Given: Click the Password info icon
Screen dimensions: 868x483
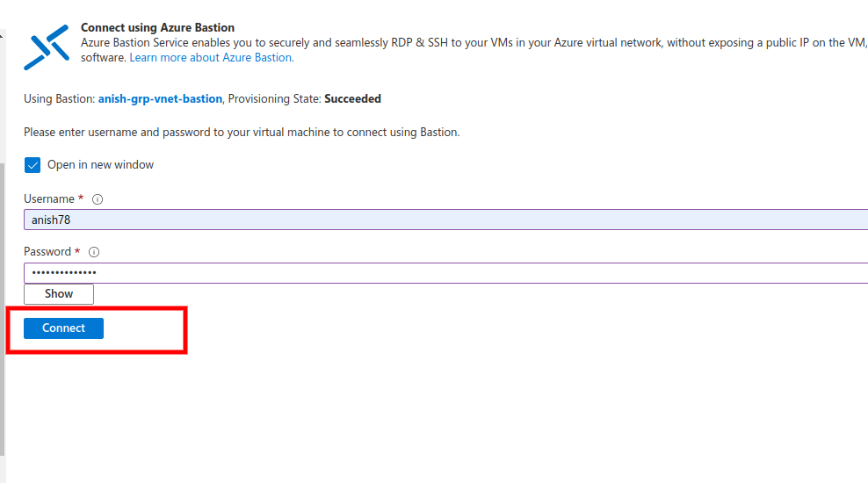Looking at the screenshot, I should 94,252.
